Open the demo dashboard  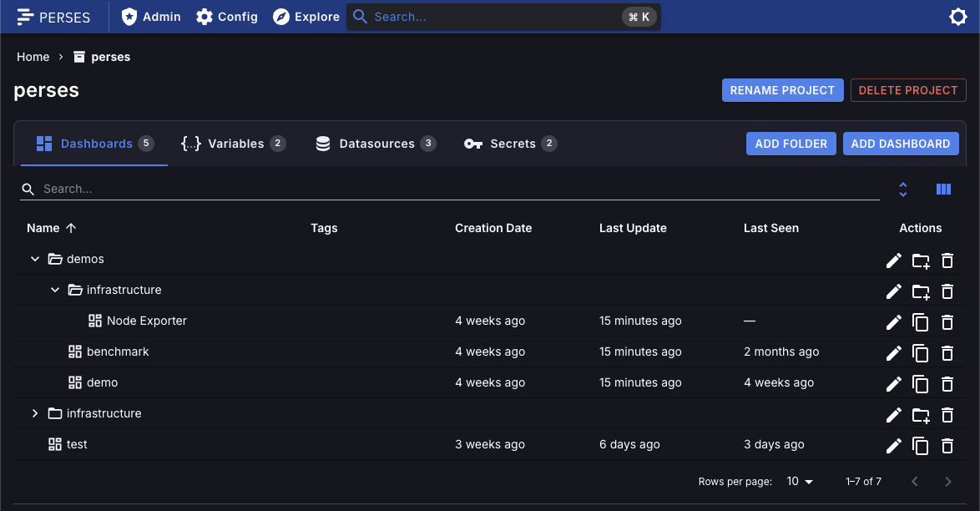click(x=102, y=382)
